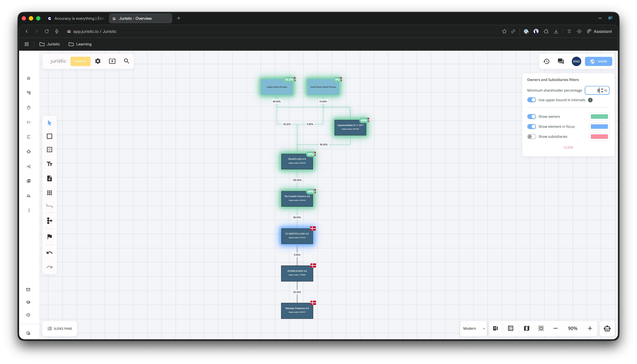Click the search magnifier icon
This screenshot has height=364, width=637.
tap(126, 61)
